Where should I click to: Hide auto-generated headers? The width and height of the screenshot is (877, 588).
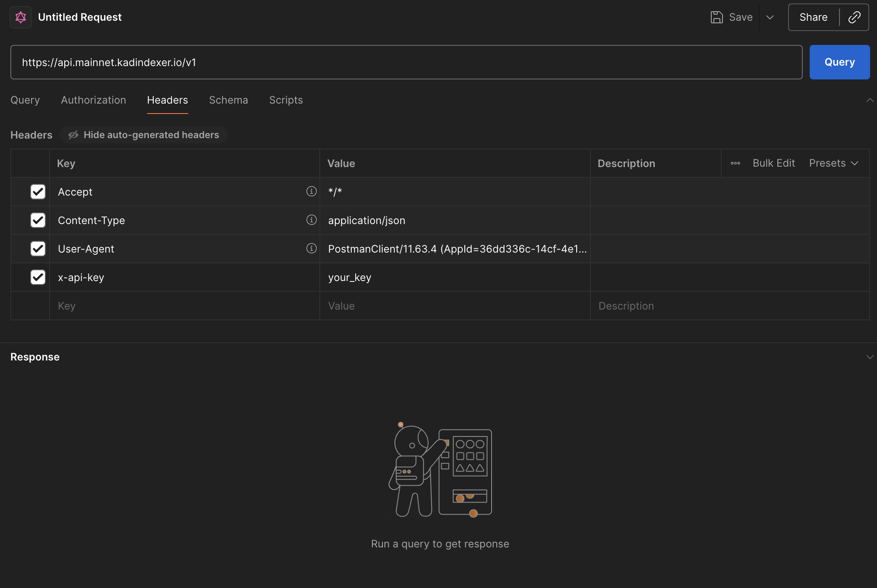click(x=144, y=135)
